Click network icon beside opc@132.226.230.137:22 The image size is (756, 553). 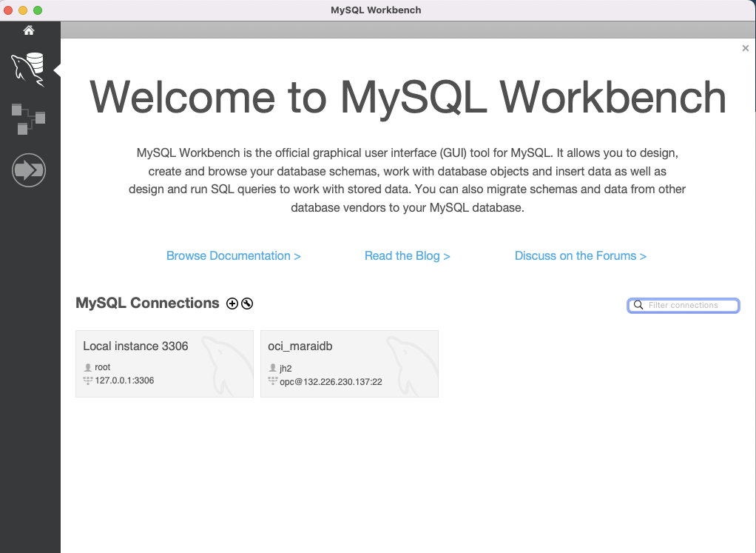click(x=272, y=381)
